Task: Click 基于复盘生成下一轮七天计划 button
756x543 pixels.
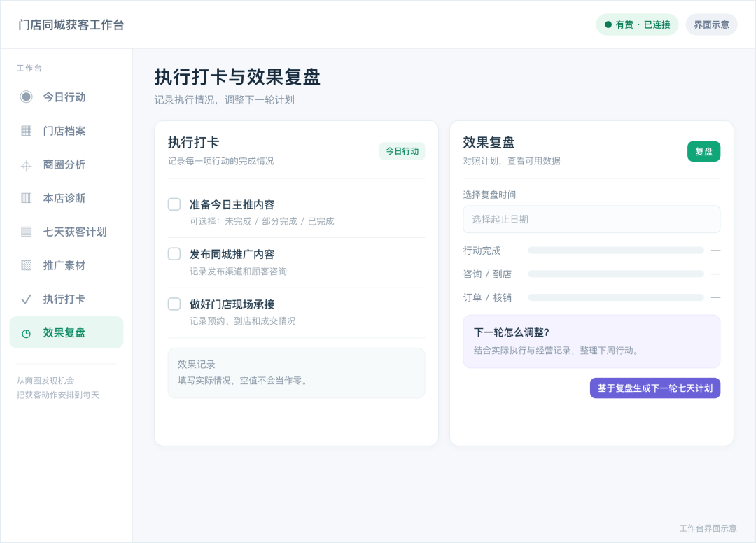Action: pos(654,388)
